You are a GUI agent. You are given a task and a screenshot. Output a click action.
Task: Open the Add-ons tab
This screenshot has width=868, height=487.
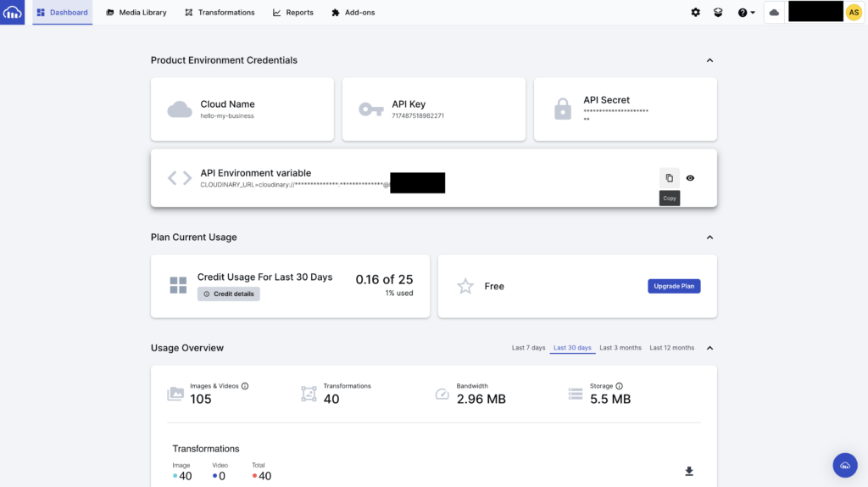(353, 12)
